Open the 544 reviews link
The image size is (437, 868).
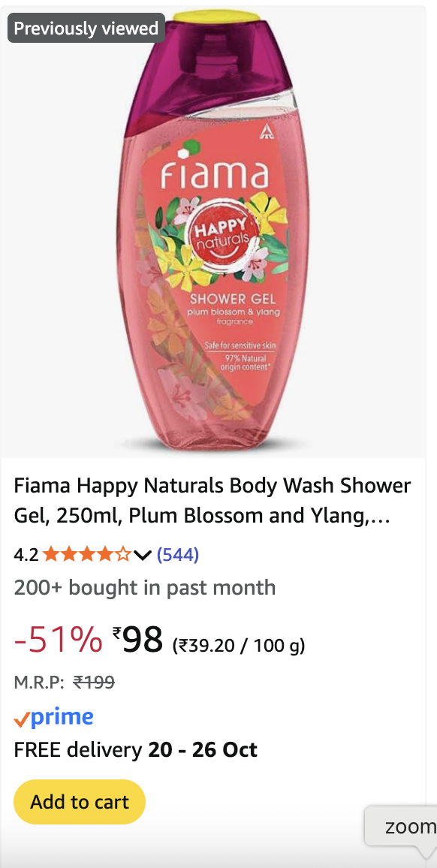178,554
